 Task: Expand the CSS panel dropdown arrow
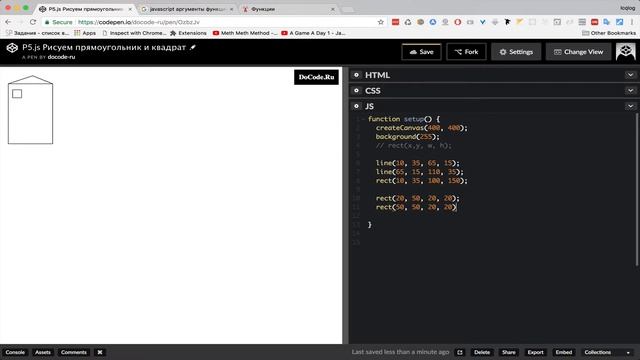point(630,91)
